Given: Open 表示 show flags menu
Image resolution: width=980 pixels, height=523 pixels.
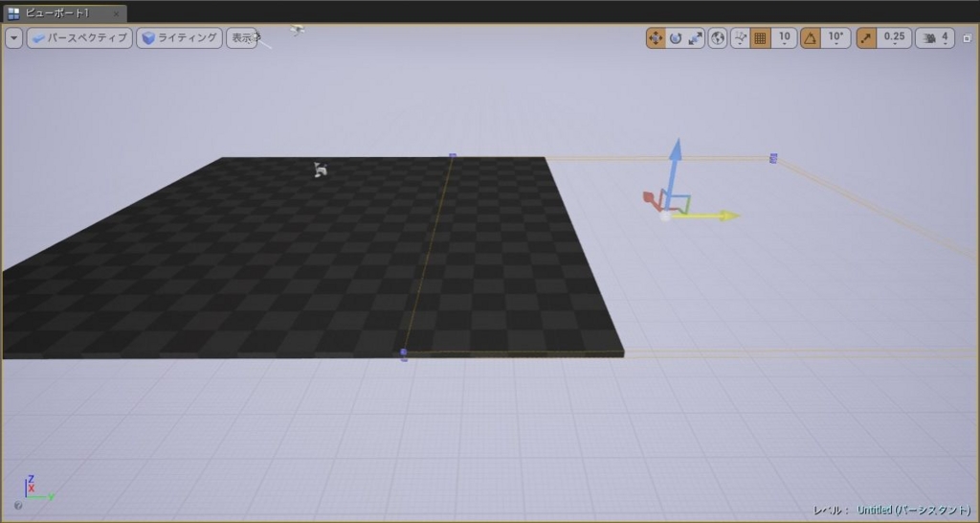Looking at the screenshot, I should (x=242, y=38).
